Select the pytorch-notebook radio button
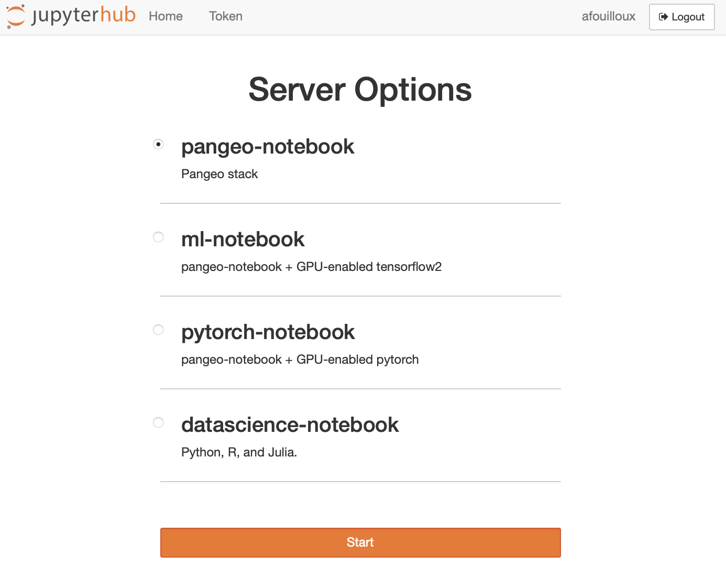 pyautogui.click(x=158, y=330)
